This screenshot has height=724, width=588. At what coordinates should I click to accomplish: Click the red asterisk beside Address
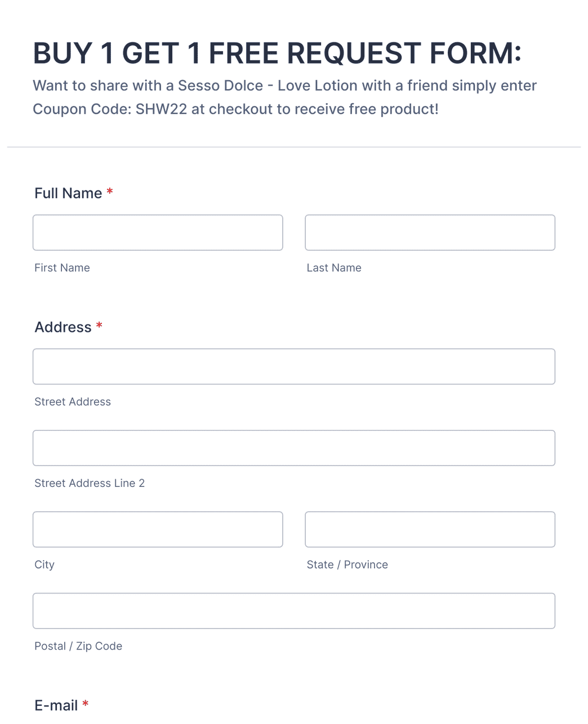(x=99, y=326)
